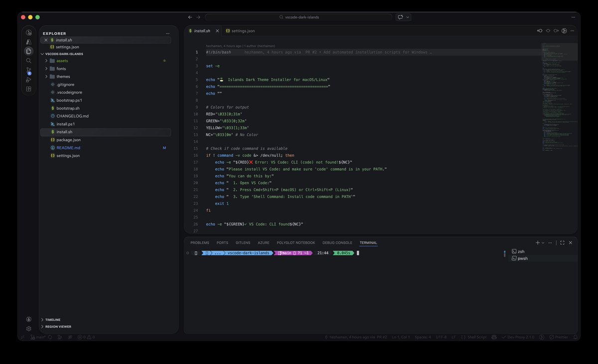Viewport: 598px width, 364px height.
Task: Click main branch in status bar
Action: (x=39, y=337)
